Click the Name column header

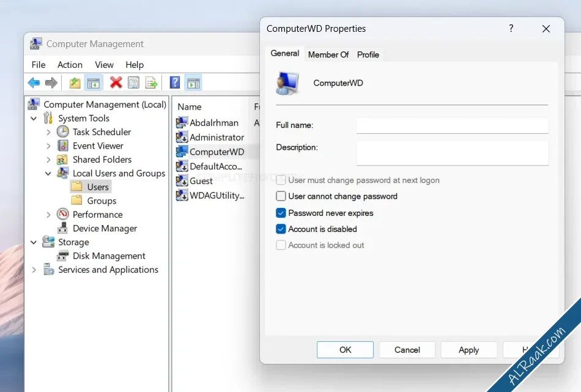point(190,106)
